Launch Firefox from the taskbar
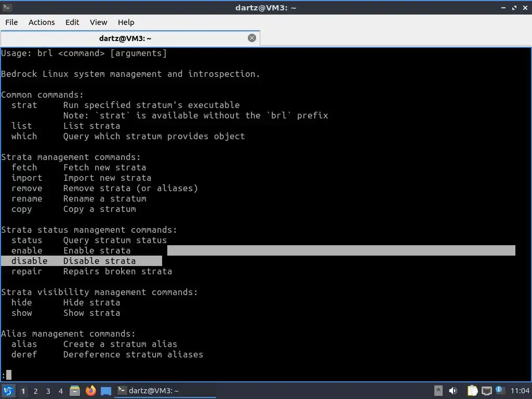Screen dimensions: 532x399 (90, 391)
